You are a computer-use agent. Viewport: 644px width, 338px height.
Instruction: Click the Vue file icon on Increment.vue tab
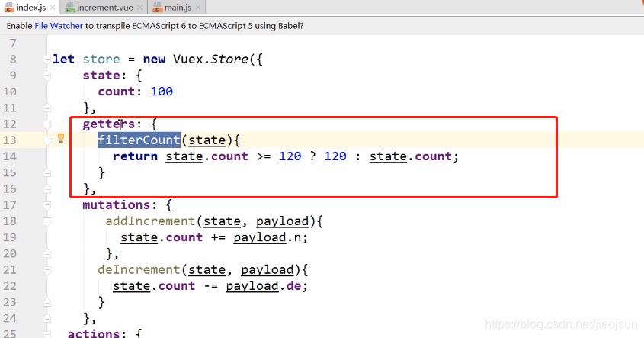click(70, 8)
